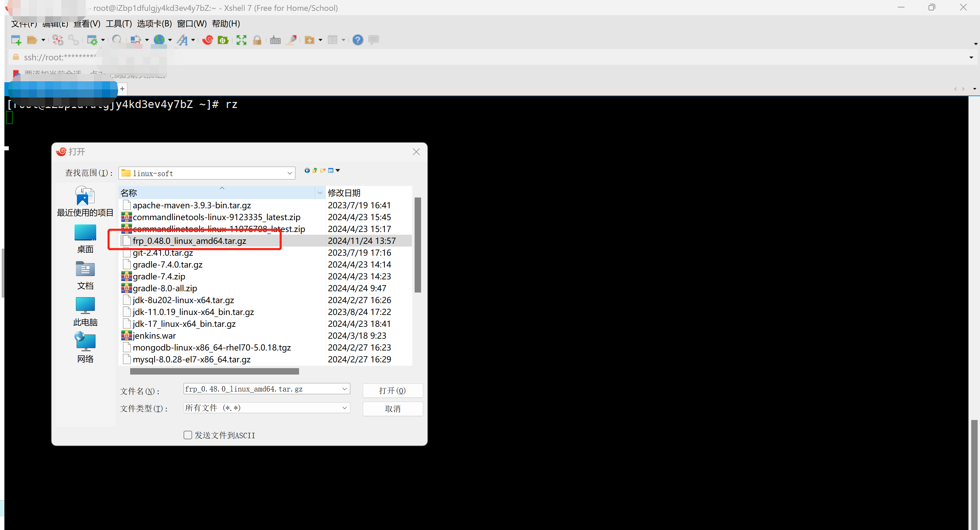Click the 取消 button
Screen dimensions: 980x530
(393, 409)
